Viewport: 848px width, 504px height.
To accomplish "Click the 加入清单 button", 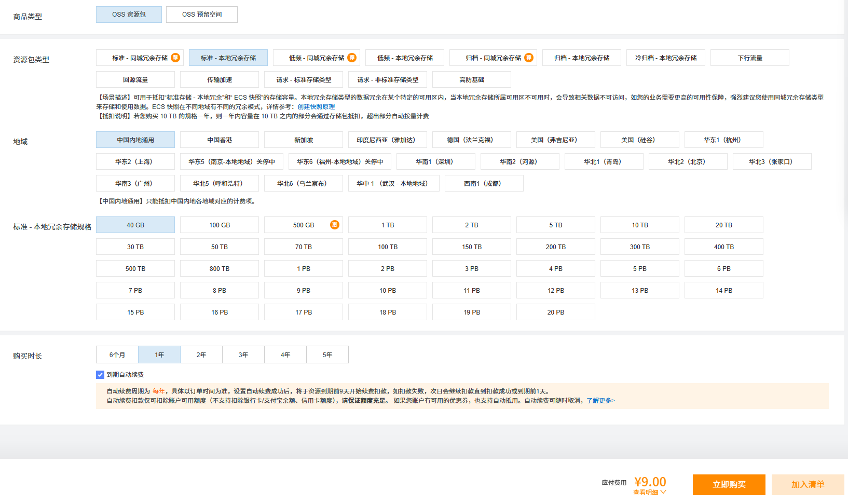I will [x=808, y=485].
